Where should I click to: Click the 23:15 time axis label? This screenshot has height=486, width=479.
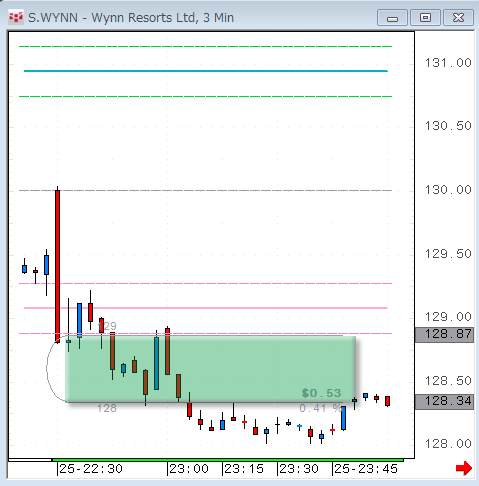(244, 469)
